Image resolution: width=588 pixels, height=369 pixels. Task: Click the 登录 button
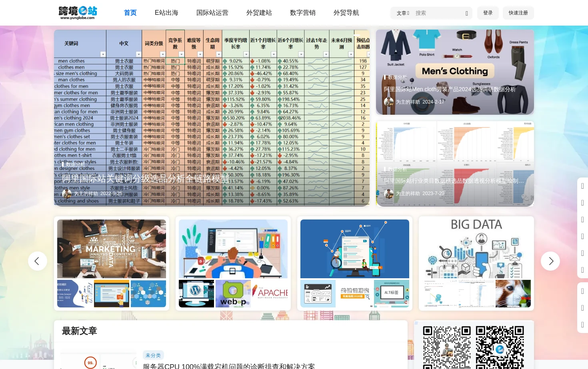pos(488,13)
